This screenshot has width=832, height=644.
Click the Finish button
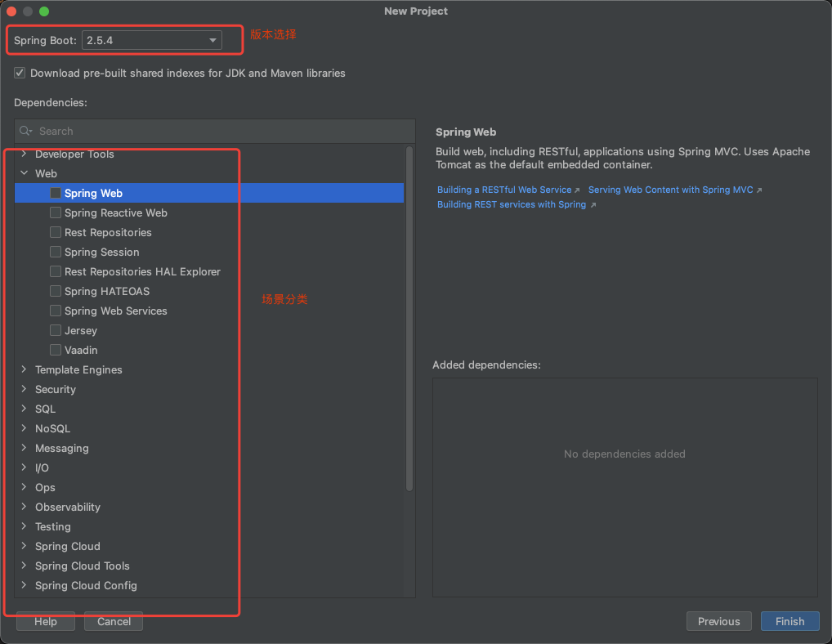tap(790, 621)
